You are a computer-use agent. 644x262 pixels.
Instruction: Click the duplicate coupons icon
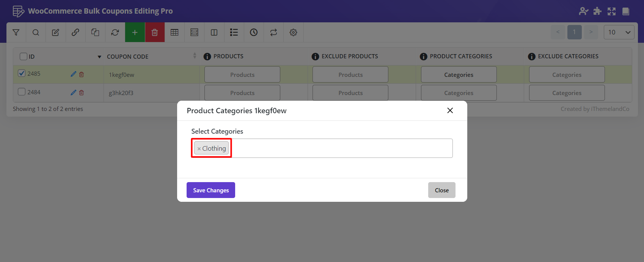coord(95,33)
